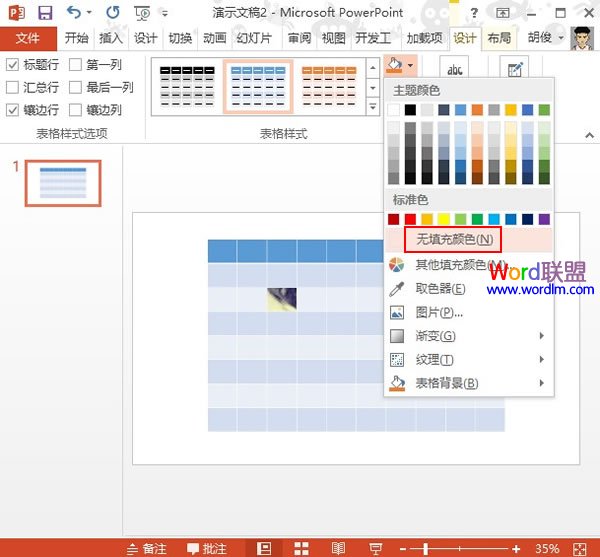
Task: Collapse the ribbon with the chevron
Action: pyautogui.click(x=589, y=135)
